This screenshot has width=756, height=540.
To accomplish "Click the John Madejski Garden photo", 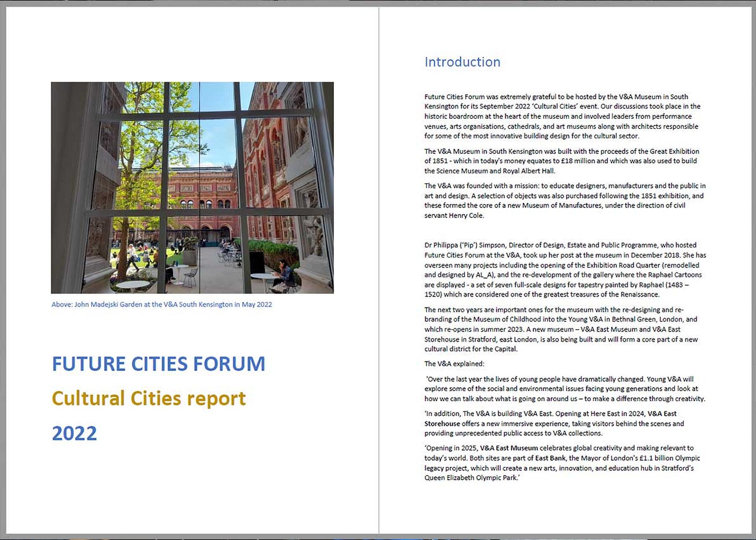I will pos(192,187).
